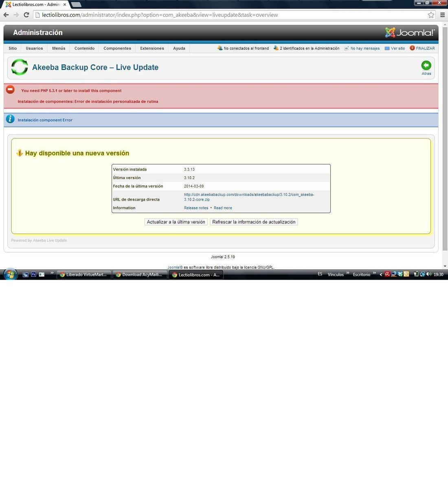The image size is (448, 481).
Task: Click the Ver sitio link
Action: [397, 48]
